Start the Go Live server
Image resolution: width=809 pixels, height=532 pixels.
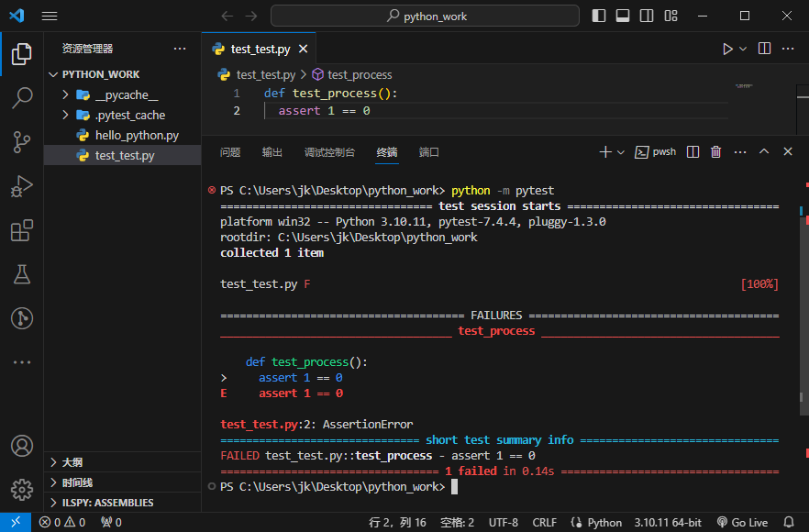click(742, 523)
